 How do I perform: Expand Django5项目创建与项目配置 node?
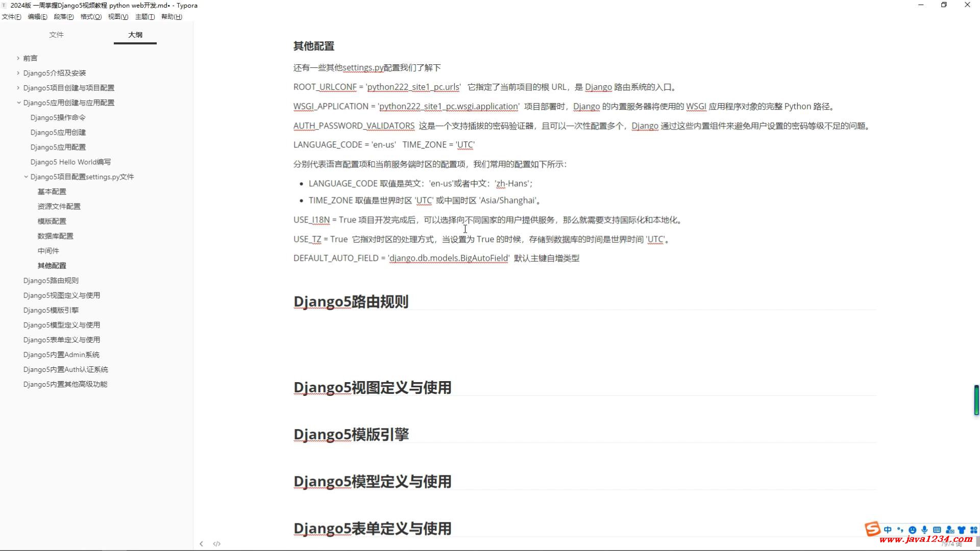pyautogui.click(x=18, y=88)
